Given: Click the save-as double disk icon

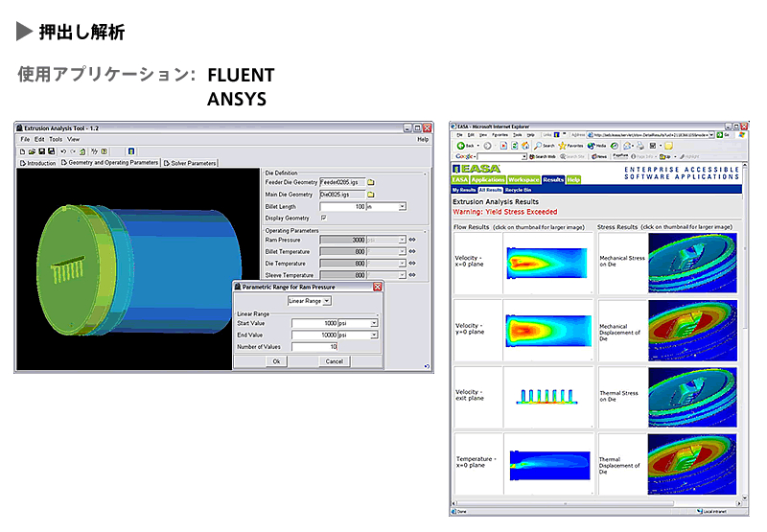Looking at the screenshot, I should [51, 151].
